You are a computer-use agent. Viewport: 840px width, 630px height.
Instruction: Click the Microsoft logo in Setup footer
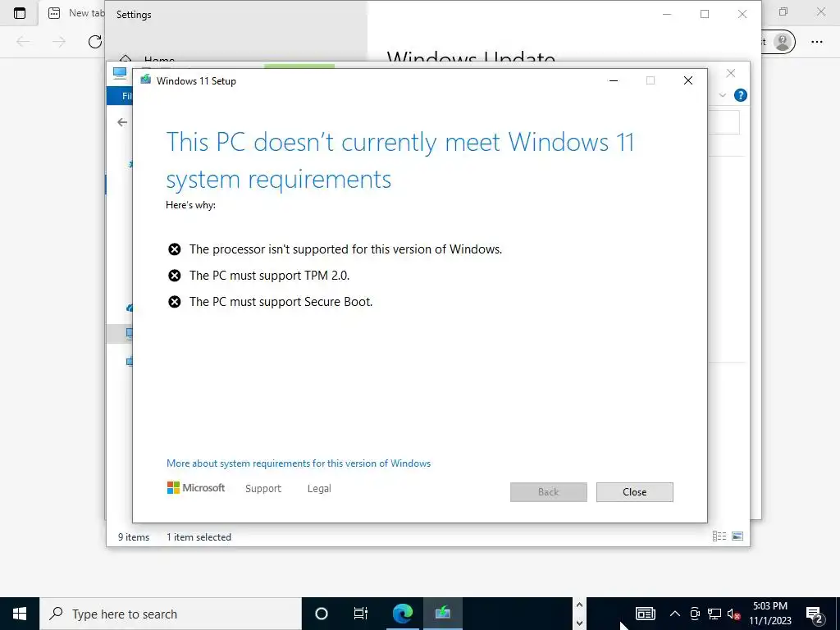[196, 487]
